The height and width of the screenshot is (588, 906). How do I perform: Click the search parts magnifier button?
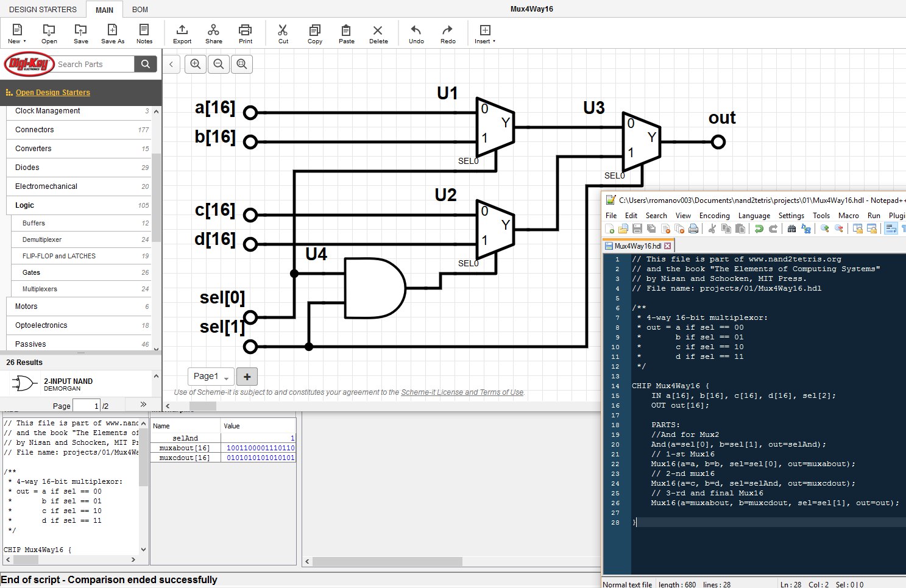[145, 64]
